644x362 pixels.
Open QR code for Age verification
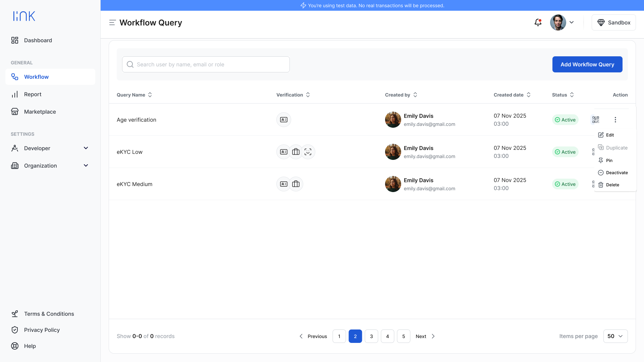click(595, 120)
